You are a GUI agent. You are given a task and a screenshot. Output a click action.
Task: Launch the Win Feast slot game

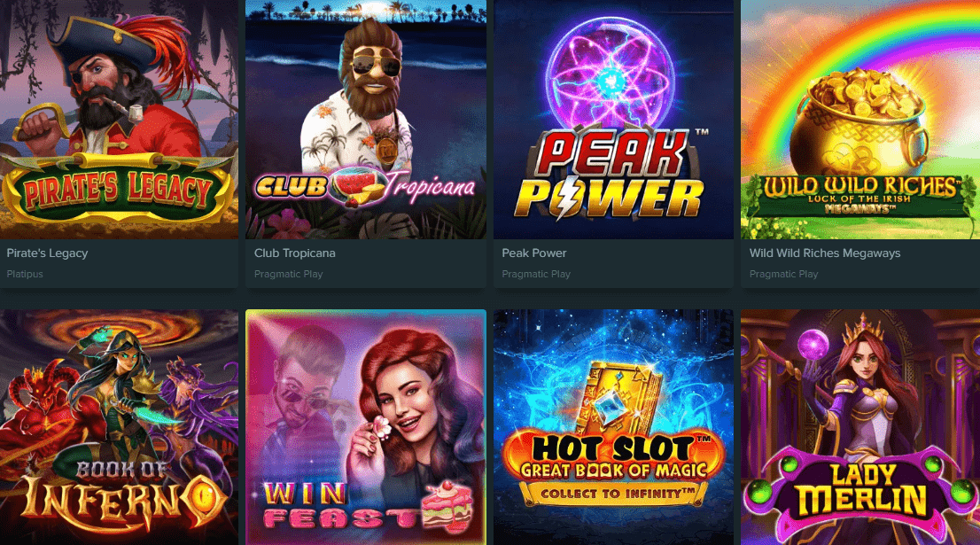(366, 427)
